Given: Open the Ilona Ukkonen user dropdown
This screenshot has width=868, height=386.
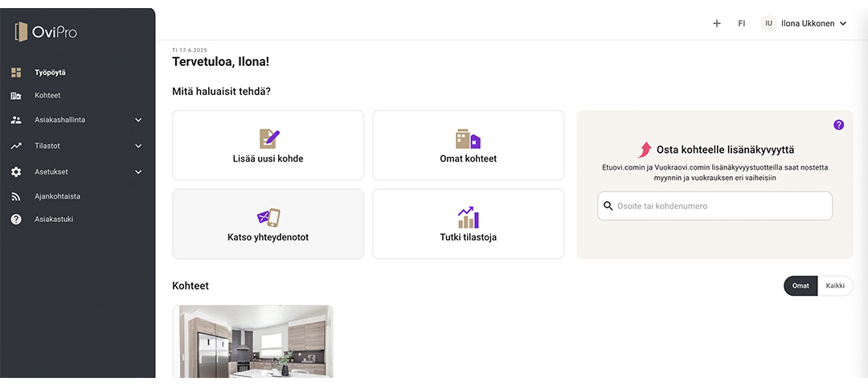Looking at the screenshot, I should tap(804, 24).
